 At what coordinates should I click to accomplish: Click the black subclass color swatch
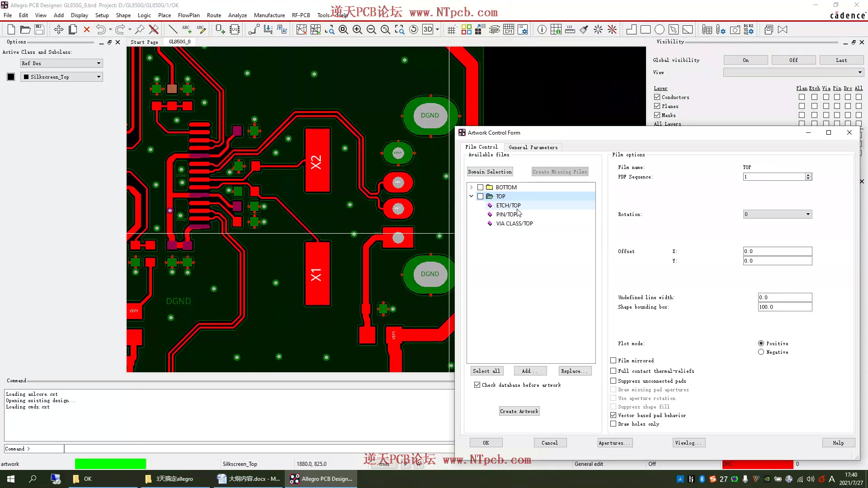click(11, 77)
